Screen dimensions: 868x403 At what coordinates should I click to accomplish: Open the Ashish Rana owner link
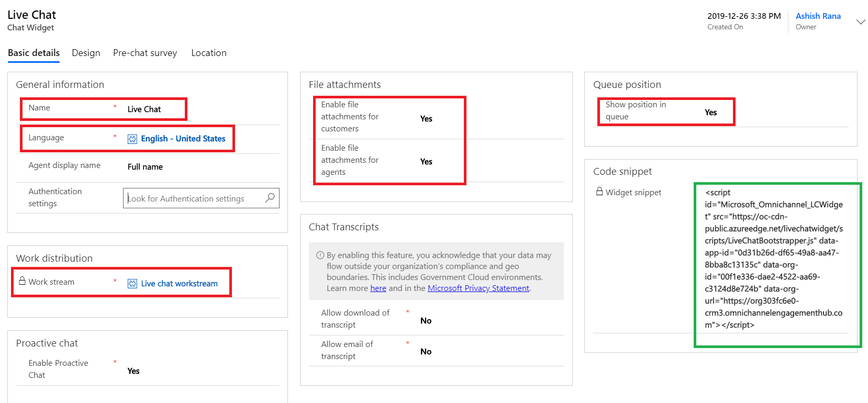click(x=818, y=16)
